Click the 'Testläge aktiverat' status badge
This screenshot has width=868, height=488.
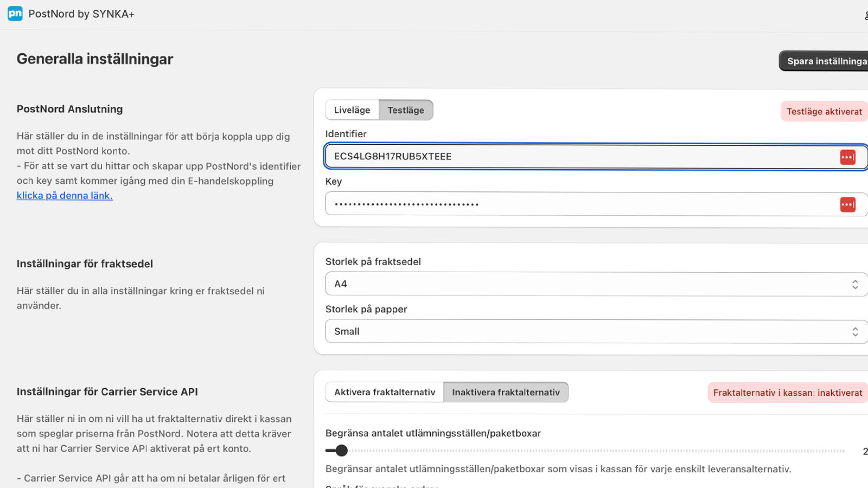[x=824, y=112]
